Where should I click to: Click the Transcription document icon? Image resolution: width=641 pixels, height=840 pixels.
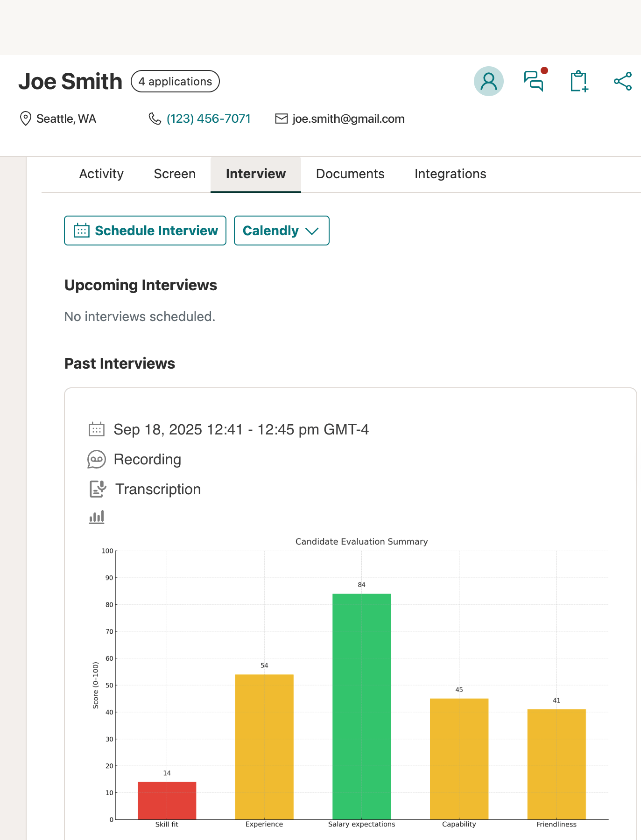click(98, 489)
